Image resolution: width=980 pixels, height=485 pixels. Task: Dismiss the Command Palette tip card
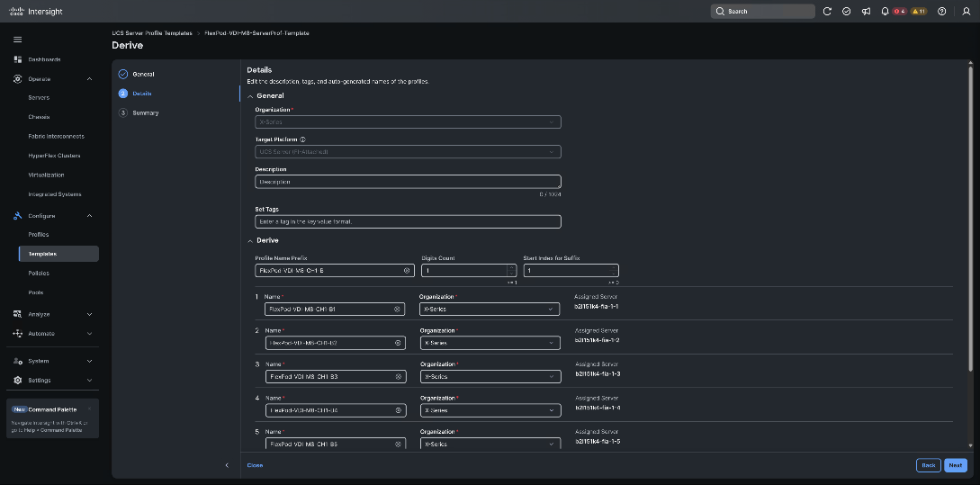tap(89, 409)
